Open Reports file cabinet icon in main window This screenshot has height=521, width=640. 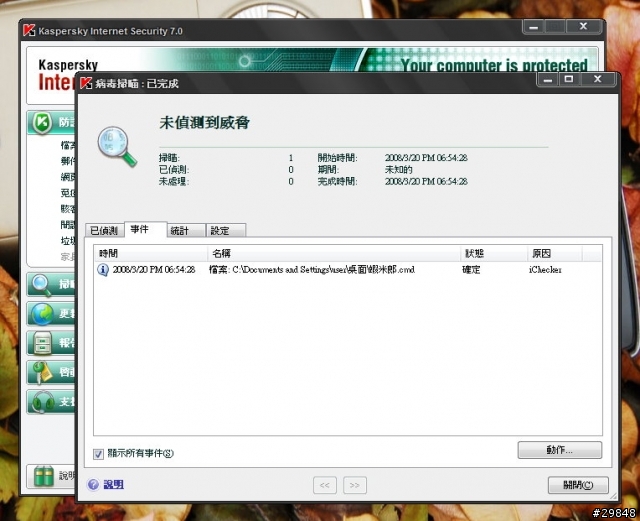click(43, 342)
